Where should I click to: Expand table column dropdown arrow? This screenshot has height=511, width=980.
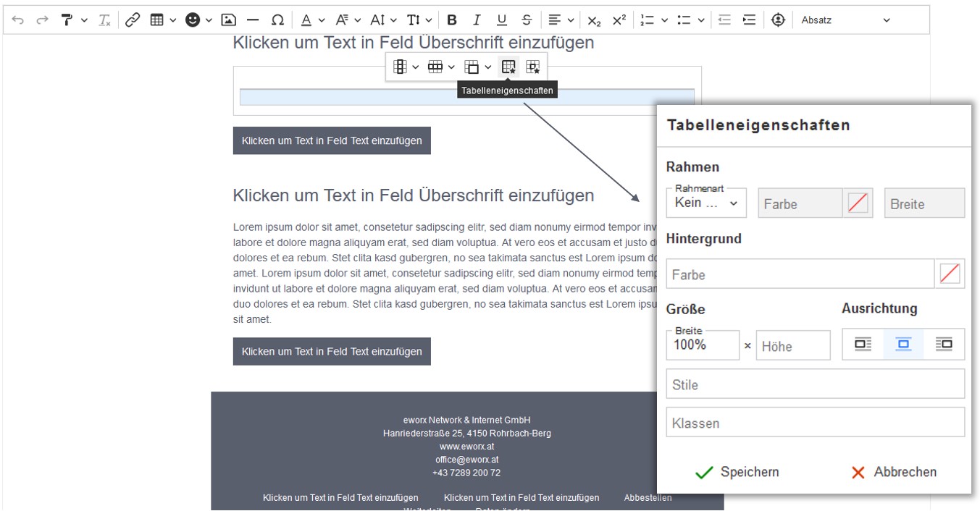pyautogui.click(x=416, y=67)
